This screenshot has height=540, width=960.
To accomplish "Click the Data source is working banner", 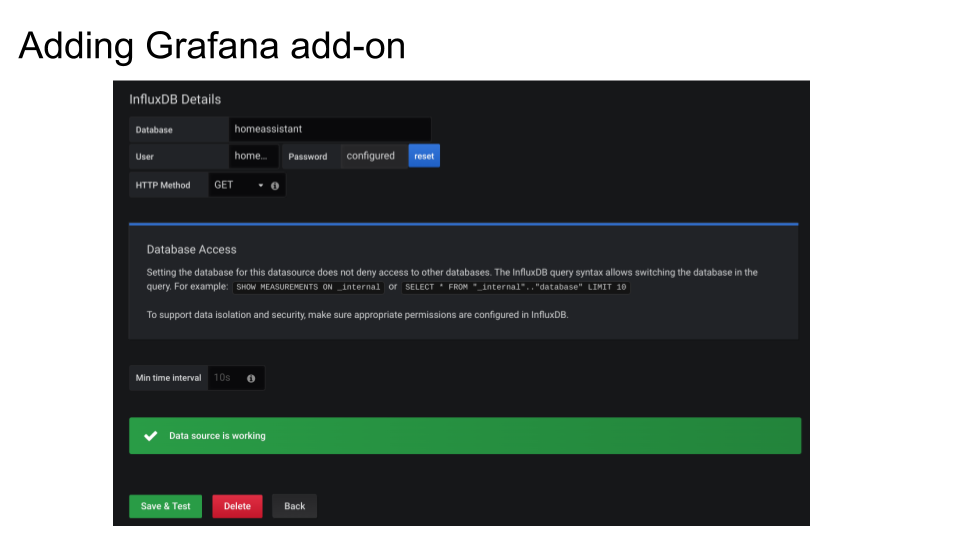I will [x=465, y=435].
